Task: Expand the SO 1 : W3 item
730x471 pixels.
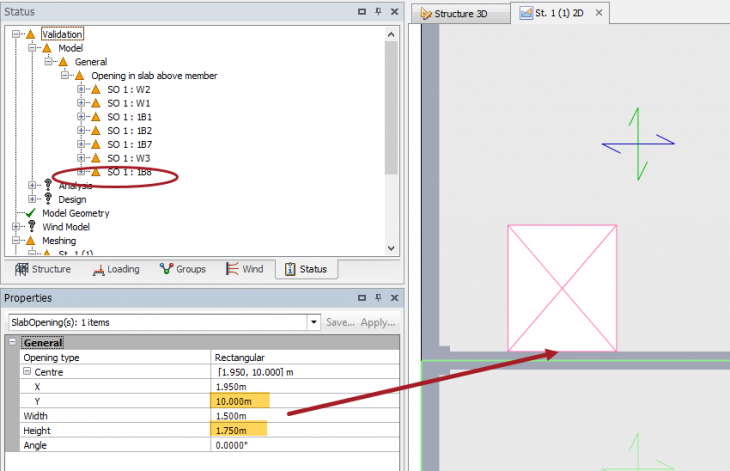Action: [81, 158]
